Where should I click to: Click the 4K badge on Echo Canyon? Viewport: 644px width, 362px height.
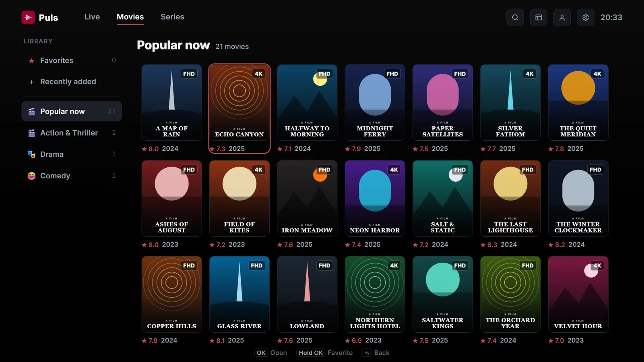(x=258, y=74)
